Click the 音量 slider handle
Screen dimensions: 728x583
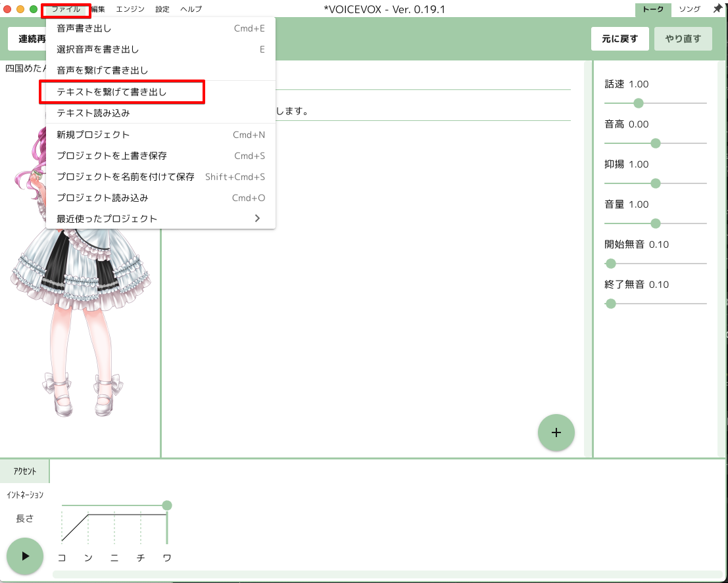656,223
